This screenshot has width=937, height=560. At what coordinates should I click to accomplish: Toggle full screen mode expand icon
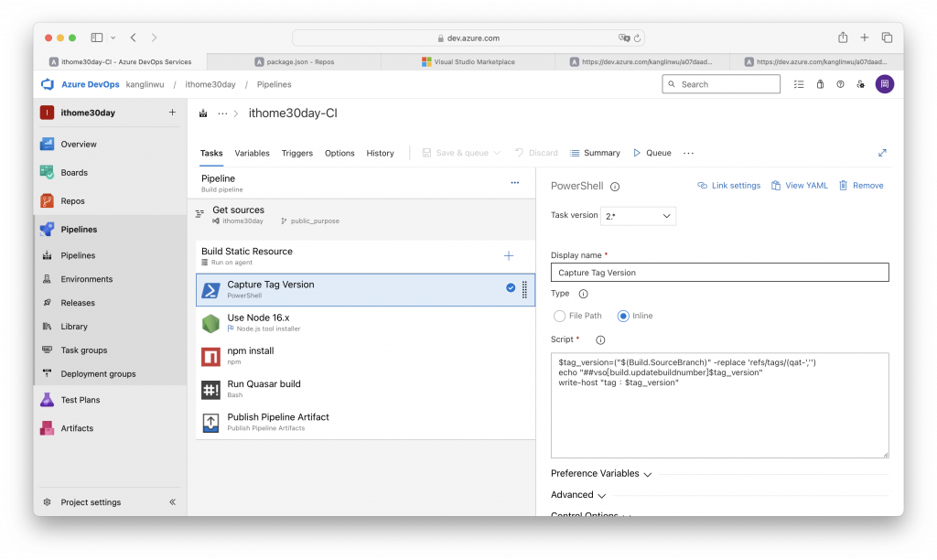click(882, 153)
